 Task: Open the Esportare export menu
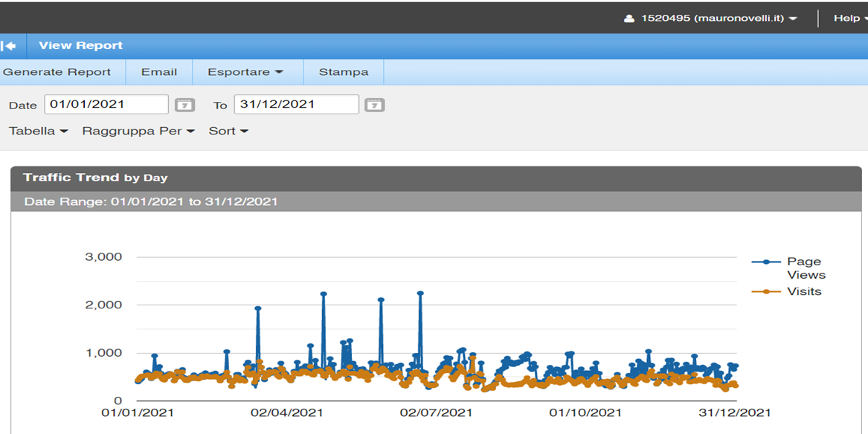point(245,72)
